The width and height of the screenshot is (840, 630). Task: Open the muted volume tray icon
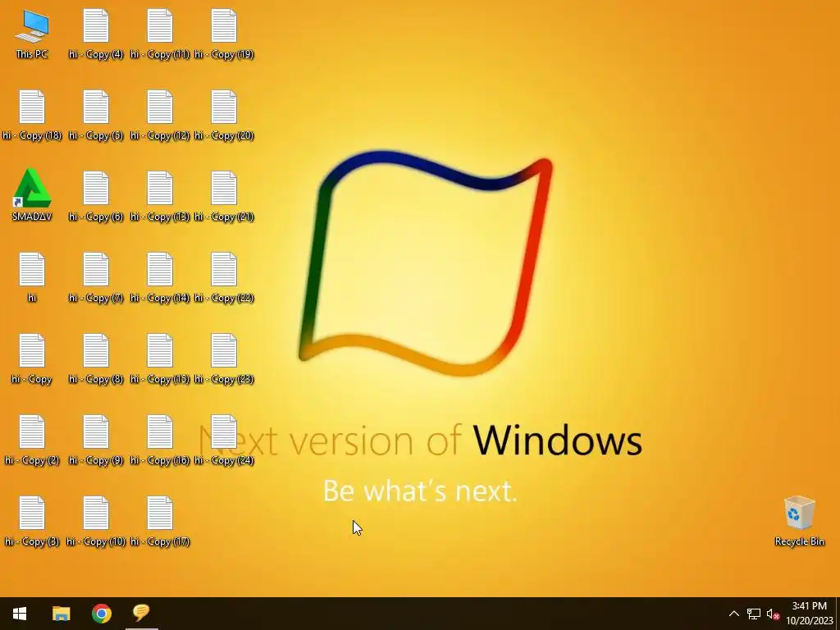click(x=773, y=614)
